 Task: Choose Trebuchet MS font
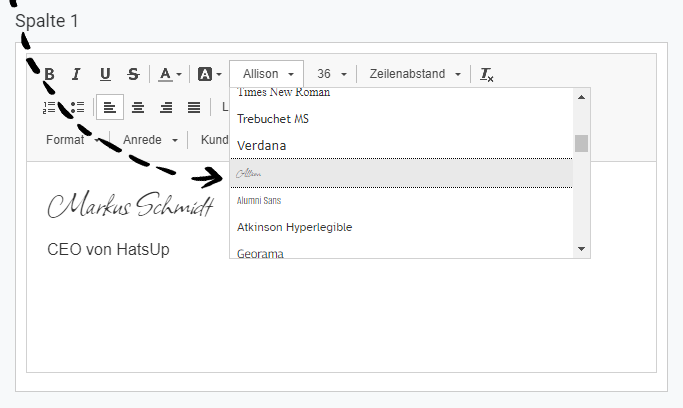point(275,119)
